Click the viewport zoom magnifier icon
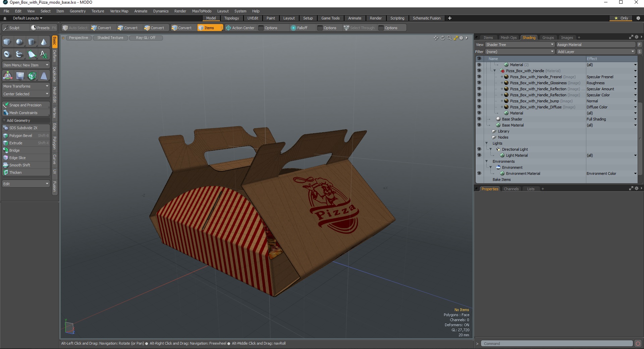Viewport: 644px width, 349px height. click(x=449, y=38)
